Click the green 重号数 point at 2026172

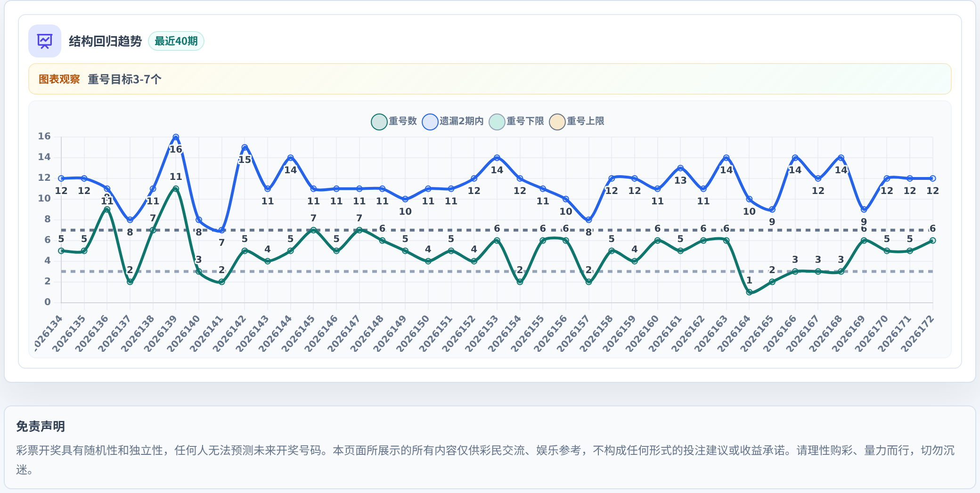(x=932, y=241)
